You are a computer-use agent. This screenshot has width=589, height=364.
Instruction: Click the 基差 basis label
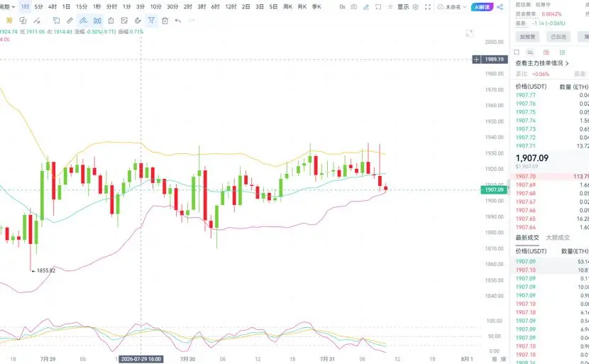point(521,23)
